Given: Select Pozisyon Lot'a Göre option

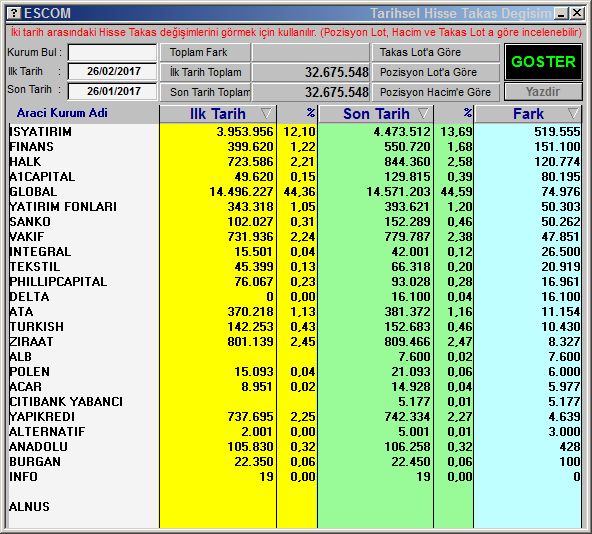Looking at the screenshot, I should pyautogui.click(x=436, y=72).
